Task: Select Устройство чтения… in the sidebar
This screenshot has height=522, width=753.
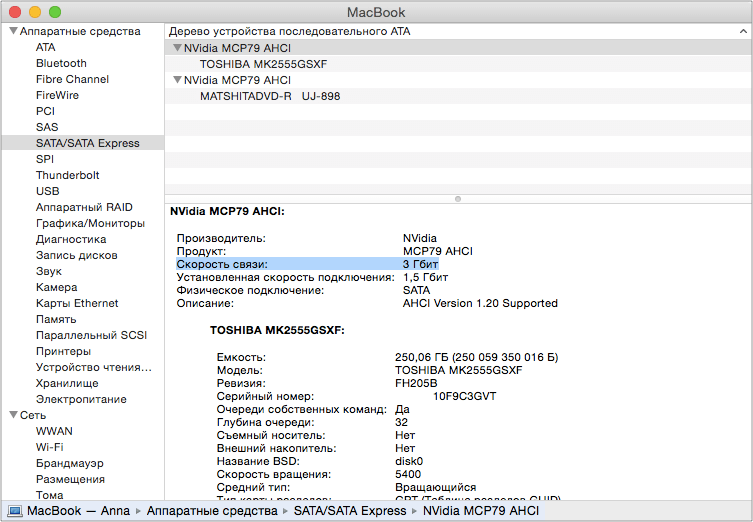Action: [x=94, y=367]
